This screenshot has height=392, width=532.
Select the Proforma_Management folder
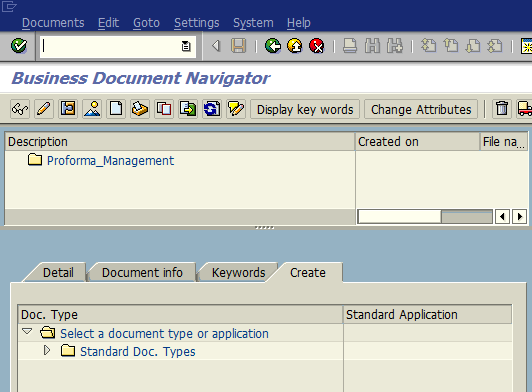[x=110, y=161]
